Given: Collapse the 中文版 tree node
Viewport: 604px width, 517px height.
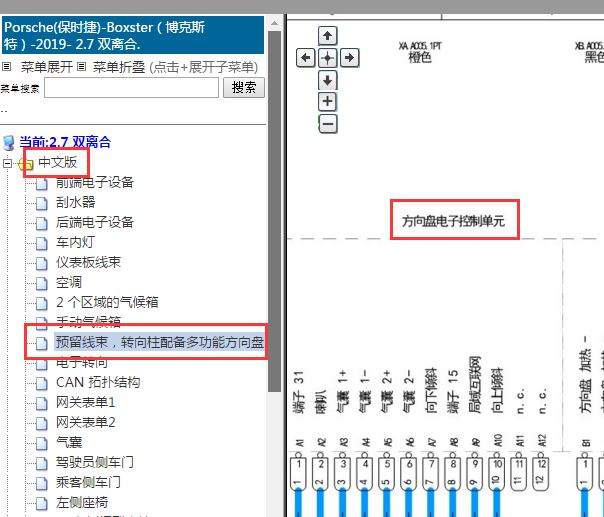Looking at the screenshot, I should point(7,163).
